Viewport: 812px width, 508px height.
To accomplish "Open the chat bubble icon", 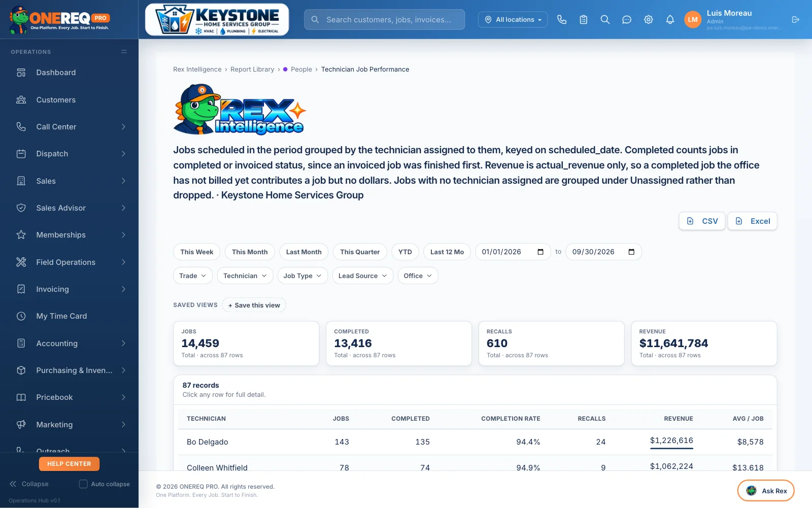I will [x=627, y=19].
